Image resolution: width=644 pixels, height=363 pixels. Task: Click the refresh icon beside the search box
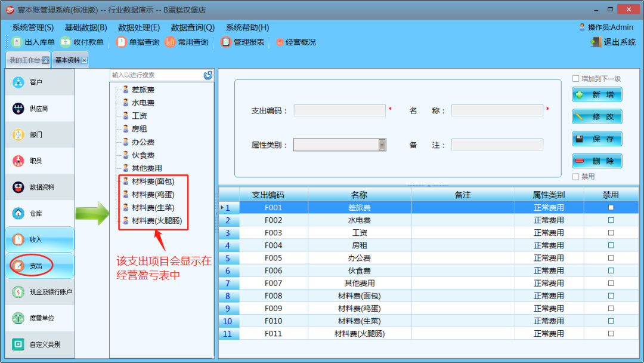[x=208, y=75]
